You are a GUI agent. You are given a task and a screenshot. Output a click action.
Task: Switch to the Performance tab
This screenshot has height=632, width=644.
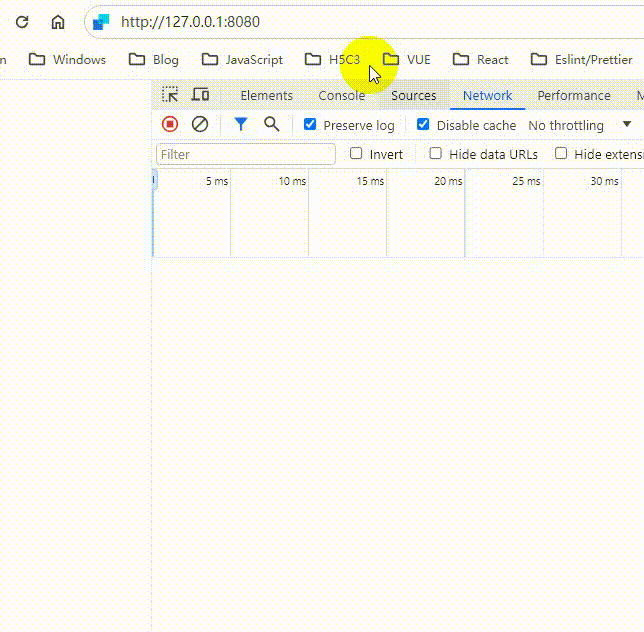click(574, 96)
